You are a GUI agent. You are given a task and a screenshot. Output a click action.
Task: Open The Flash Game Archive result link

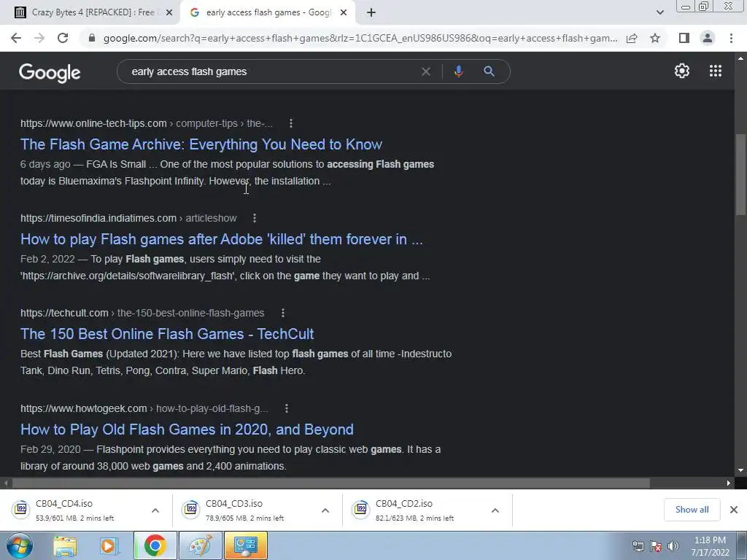(x=201, y=144)
